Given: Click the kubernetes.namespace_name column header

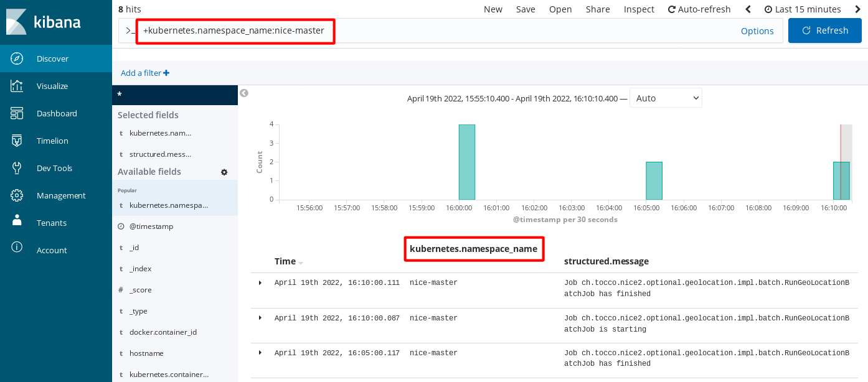Looking at the screenshot, I should [x=473, y=249].
